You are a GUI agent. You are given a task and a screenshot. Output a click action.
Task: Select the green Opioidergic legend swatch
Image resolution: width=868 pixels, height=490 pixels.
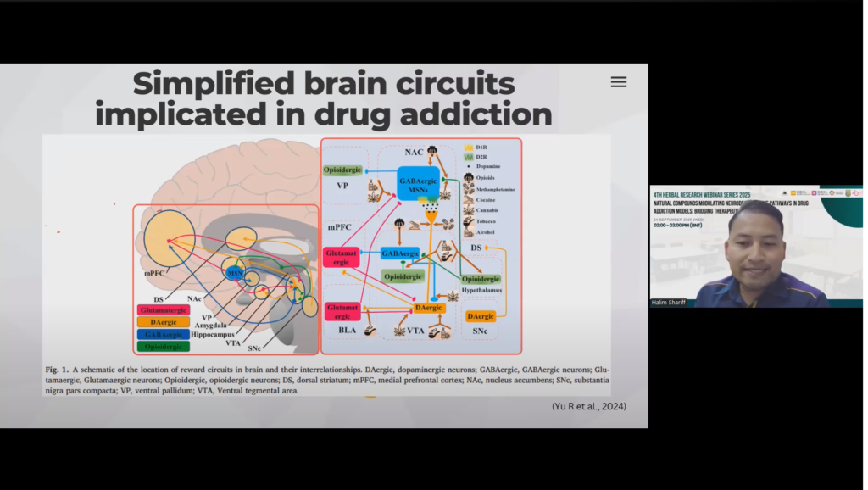[x=164, y=346]
